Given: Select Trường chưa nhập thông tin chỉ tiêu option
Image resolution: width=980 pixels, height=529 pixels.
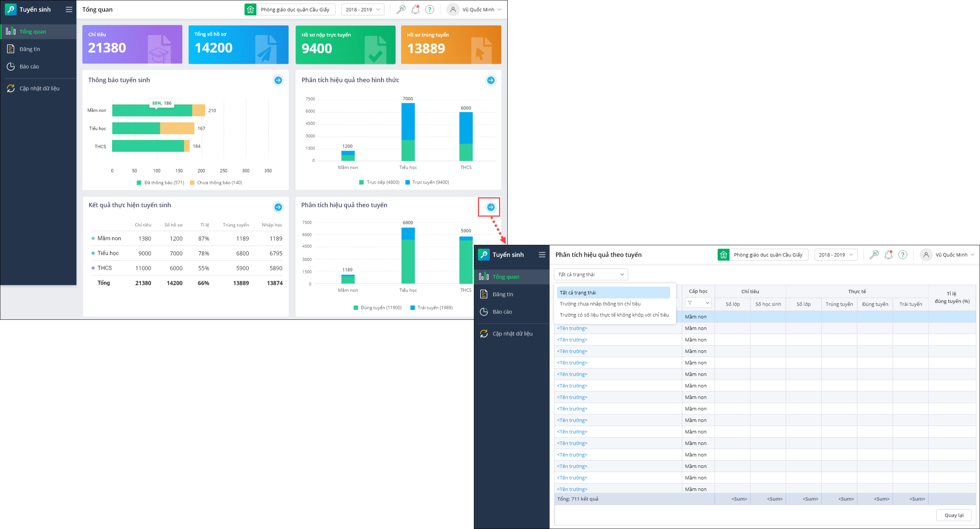Looking at the screenshot, I should coord(600,303).
